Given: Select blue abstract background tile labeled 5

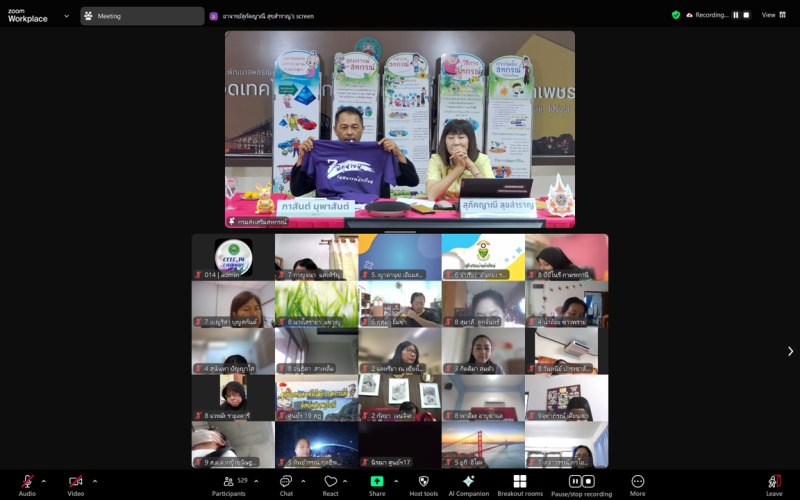Looking at the screenshot, I should coord(400,257).
